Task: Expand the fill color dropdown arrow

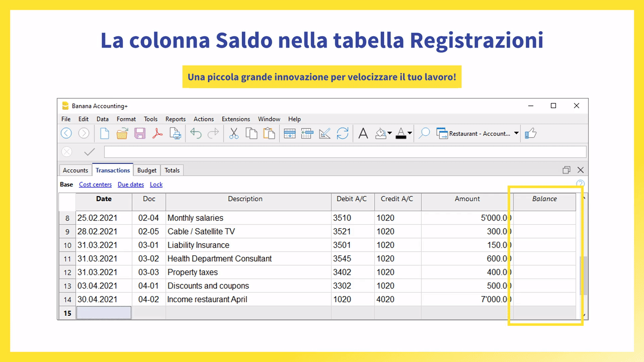Action: (389, 134)
